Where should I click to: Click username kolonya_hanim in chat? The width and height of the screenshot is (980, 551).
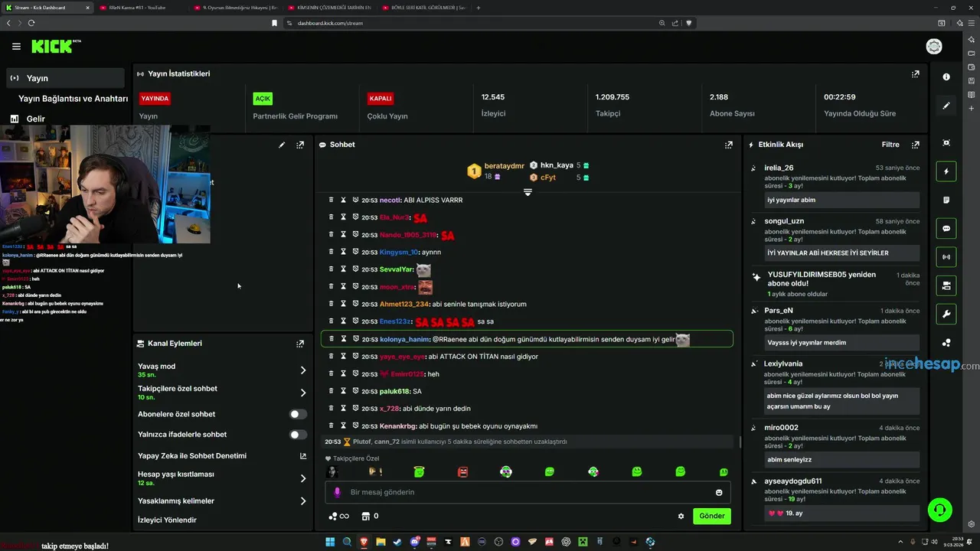click(x=404, y=339)
